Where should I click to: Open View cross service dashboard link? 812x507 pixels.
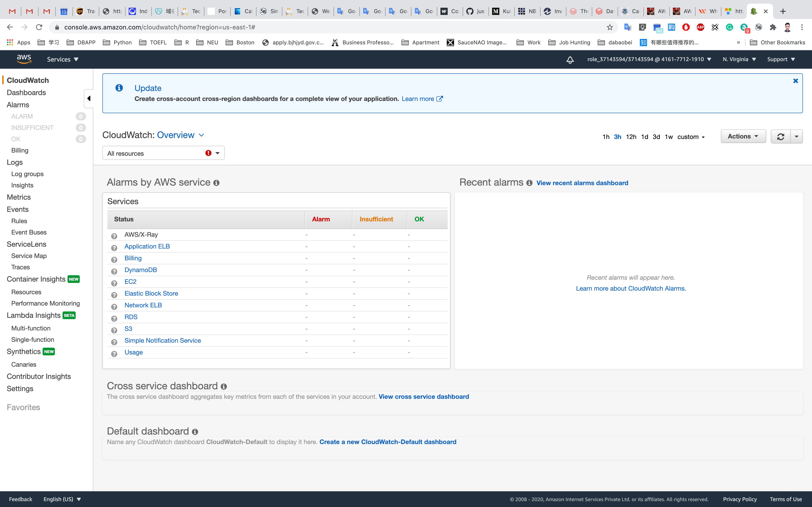coord(423,397)
